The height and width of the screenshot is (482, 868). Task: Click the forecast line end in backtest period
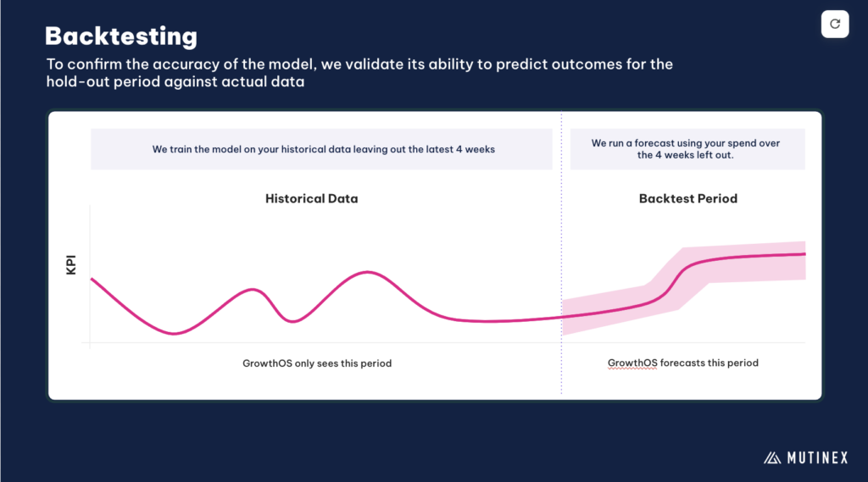[x=804, y=254]
